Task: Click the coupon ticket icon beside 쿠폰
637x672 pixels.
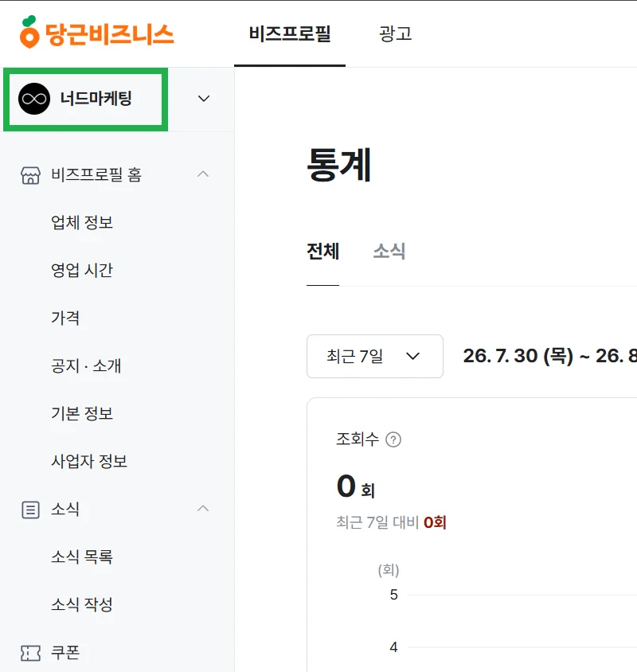Action: tap(30, 653)
